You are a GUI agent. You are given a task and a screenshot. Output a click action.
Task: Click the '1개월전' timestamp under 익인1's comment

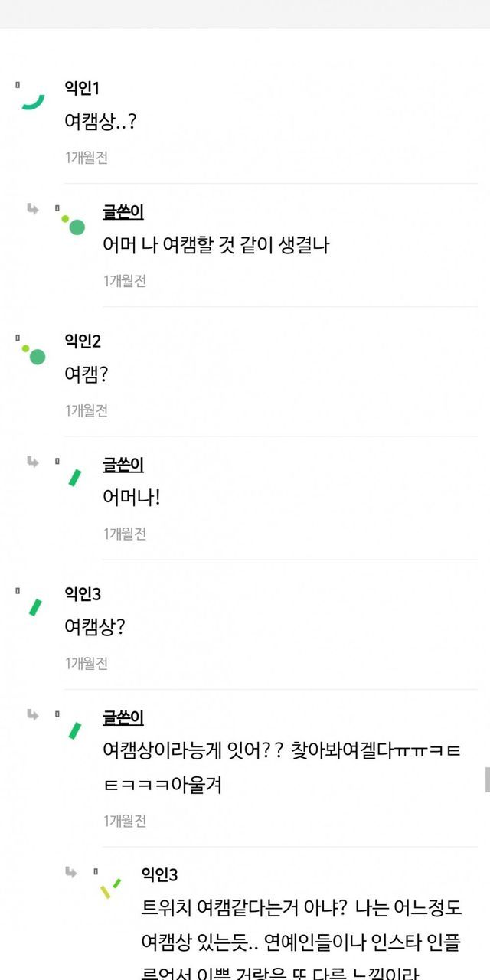click(x=86, y=157)
